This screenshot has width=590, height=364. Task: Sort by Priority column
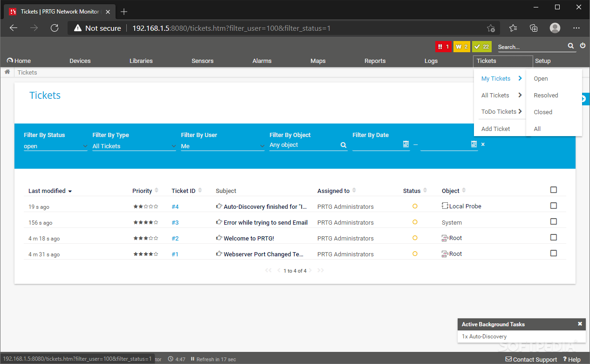(145, 191)
